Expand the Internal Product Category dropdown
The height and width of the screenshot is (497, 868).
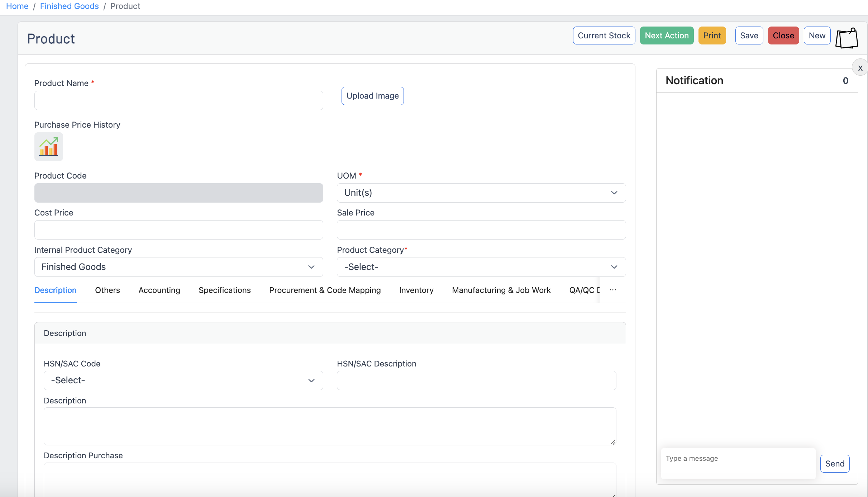pos(178,267)
